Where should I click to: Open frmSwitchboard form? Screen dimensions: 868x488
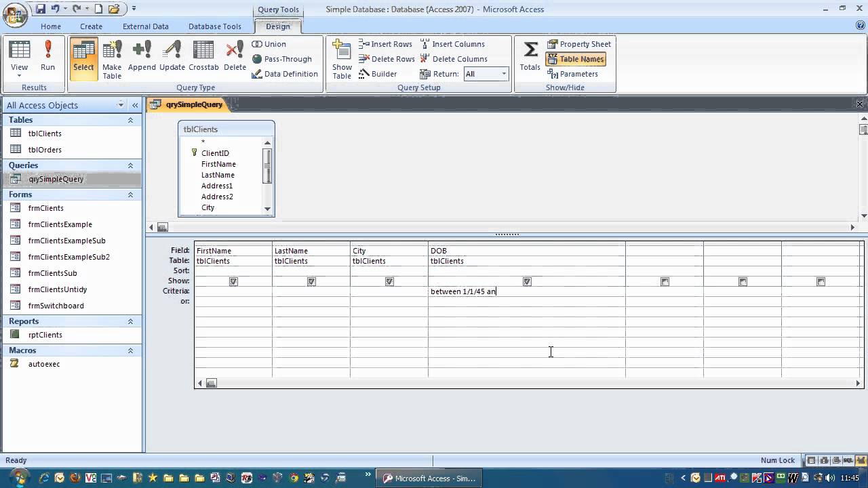coord(56,306)
